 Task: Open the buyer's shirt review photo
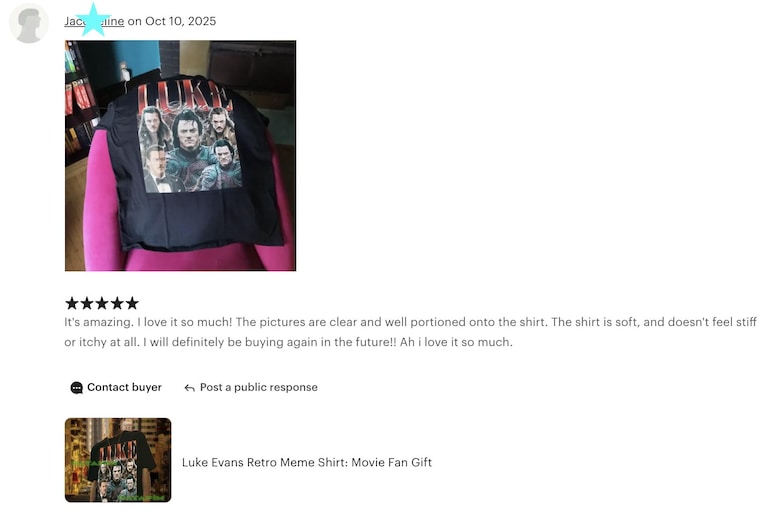(180, 156)
